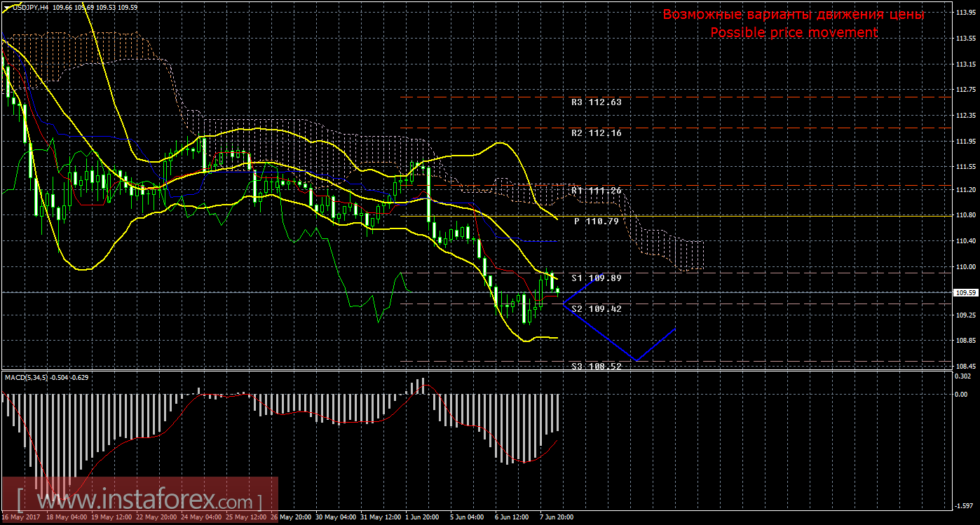Click the 'Possible price movement' red heading
Image resolution: width=980 pixels, height=525 pixels.
pyautogui.click(x=794, y=32)
